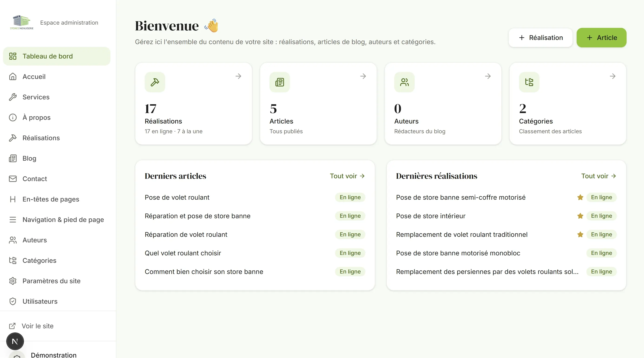This screenshot has width=644, height=358.
Task: Open Catégories in the sidebar
Action: (56, 260)
